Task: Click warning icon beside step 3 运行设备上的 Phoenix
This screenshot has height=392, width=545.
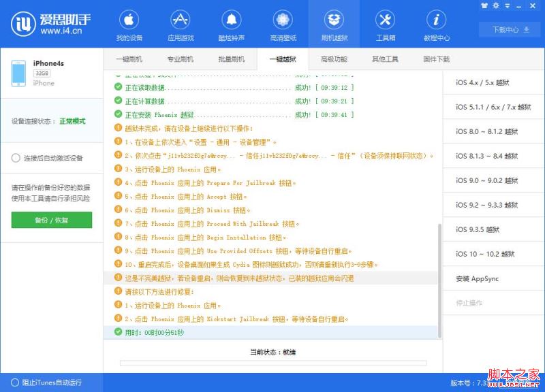Action: pyautogui.click(x=118, y=168)
